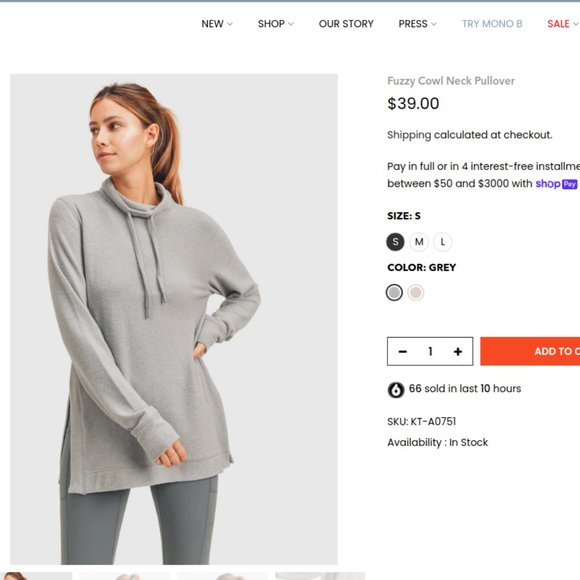Screen dimensions: 580x580
Task: Expand the PRESS dropdown menu
Action: coord(417,24)
